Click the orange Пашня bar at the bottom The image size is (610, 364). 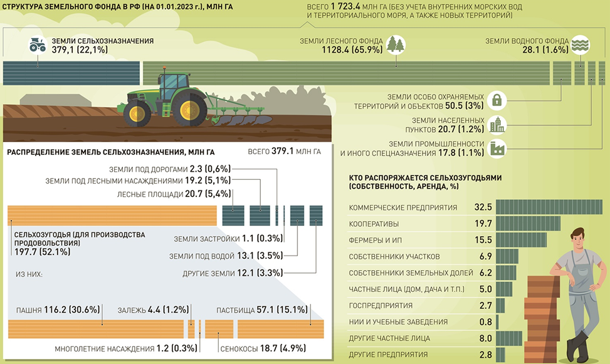(x=95, y=329)
